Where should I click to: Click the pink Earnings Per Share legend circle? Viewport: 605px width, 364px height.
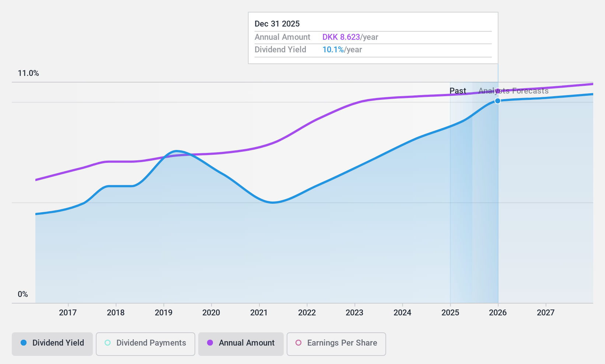[298, 343]
